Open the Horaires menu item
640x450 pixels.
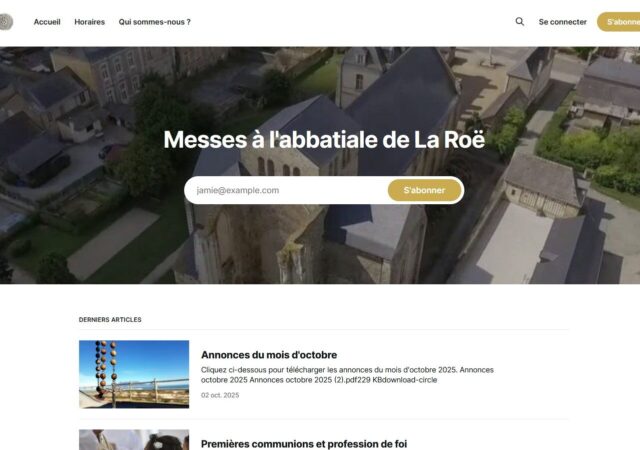click(89, 21)
